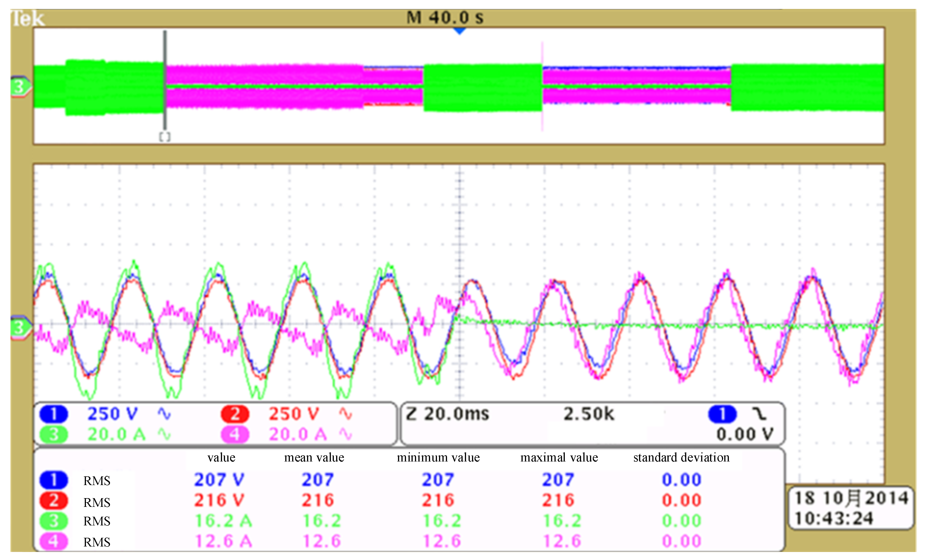
Task: Click the M 40.0 s timebase readout
Action: [445, 18]
